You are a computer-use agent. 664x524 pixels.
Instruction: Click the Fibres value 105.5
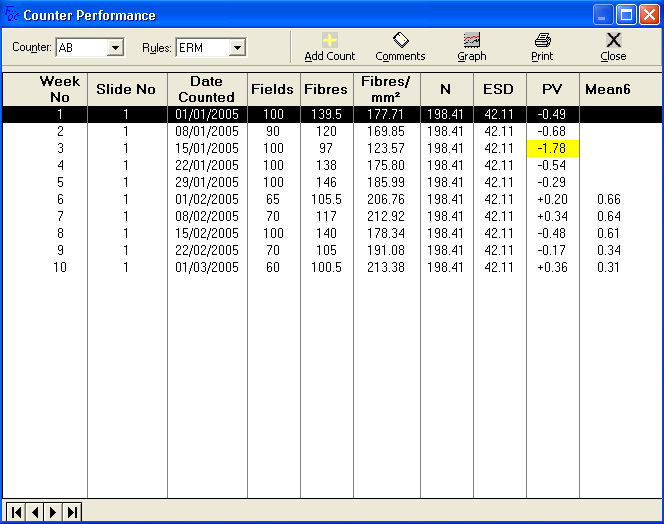[326, 199]
